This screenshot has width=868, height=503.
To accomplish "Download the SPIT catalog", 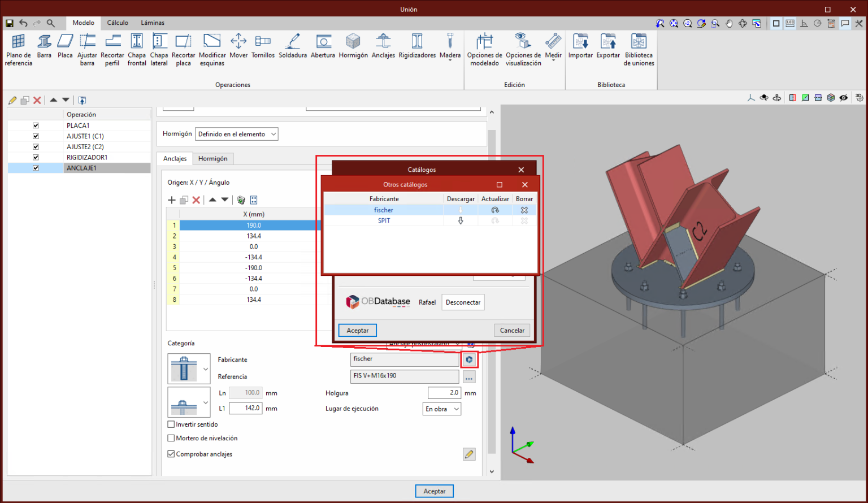I will [461, 221].
